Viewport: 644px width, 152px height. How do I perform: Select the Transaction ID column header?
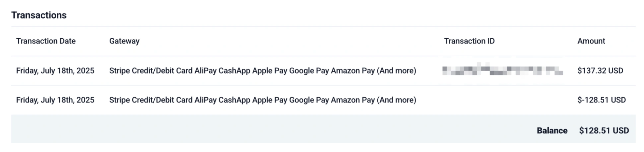[x=469, y=41]
